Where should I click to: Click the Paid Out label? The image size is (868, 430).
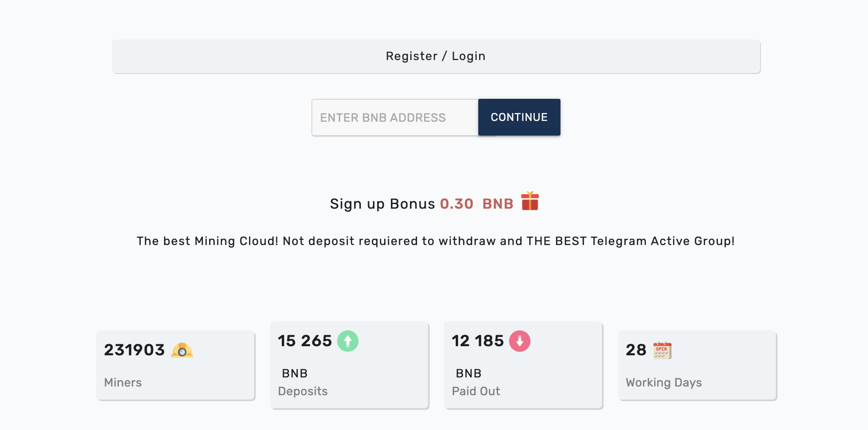476,391
